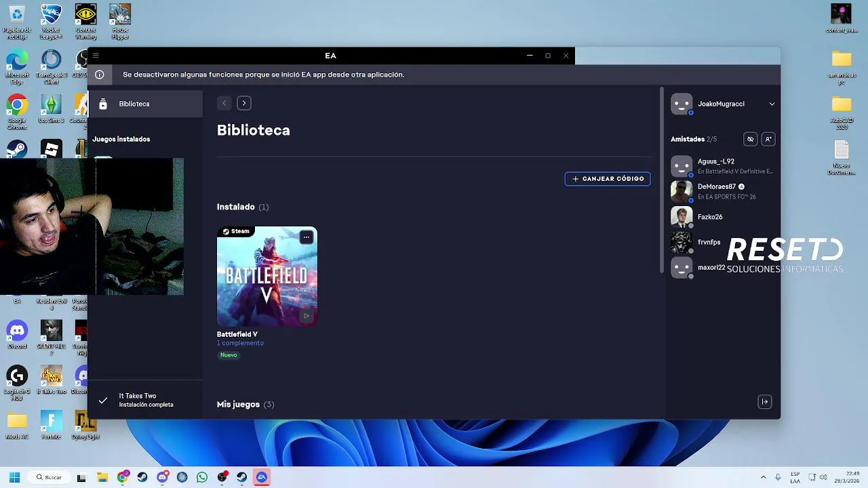
Task: Toggle the hide offline friends eye icon
Action: [x=750, y=139]
